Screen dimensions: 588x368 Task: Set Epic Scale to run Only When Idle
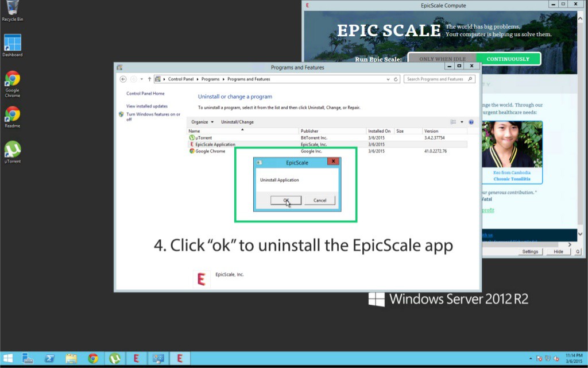click(x=442, y=59)
